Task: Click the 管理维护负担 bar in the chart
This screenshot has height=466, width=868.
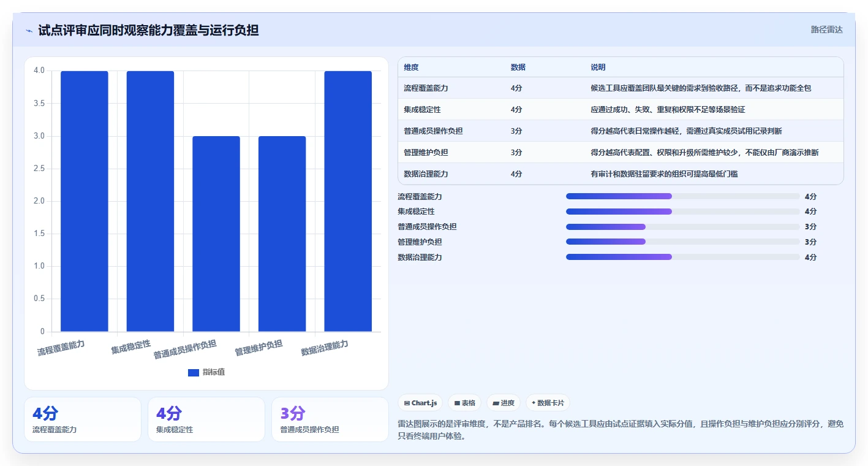Action: pos(282,234)
